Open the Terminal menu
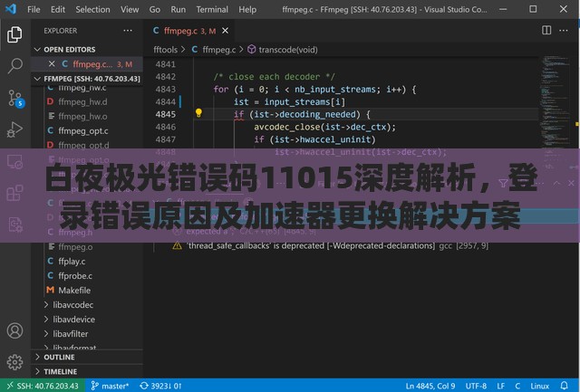The height and width of the screenshot is (392, 580). pos(212,9)
